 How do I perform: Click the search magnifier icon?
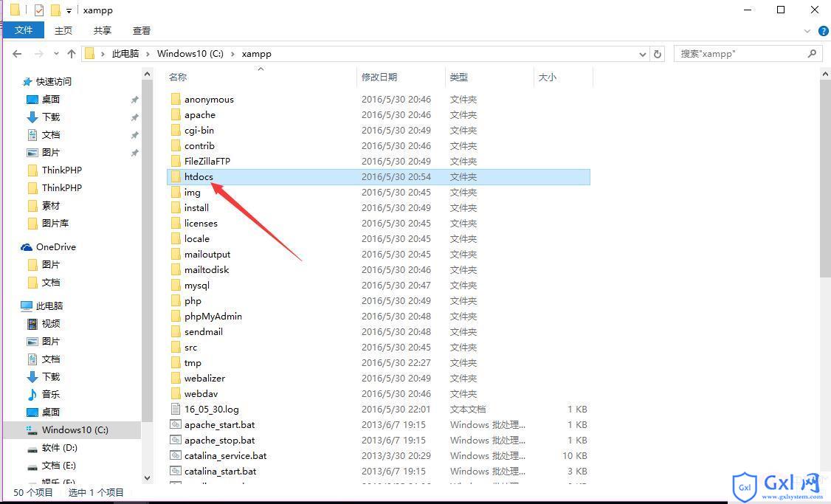click(811, 54)
